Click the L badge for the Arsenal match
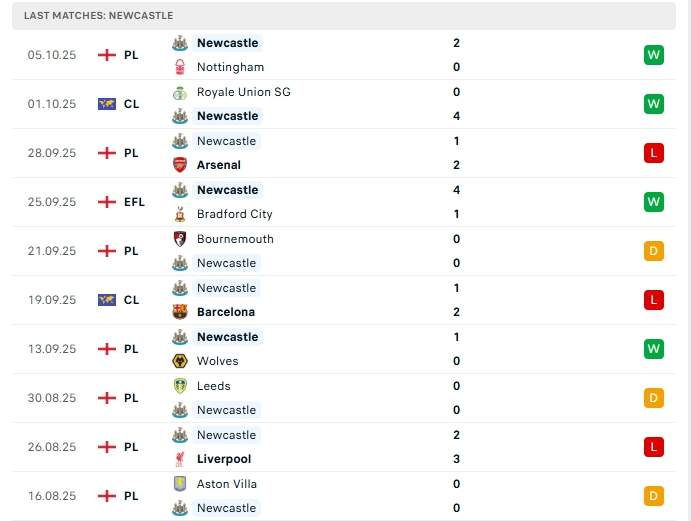 [654, 153]
